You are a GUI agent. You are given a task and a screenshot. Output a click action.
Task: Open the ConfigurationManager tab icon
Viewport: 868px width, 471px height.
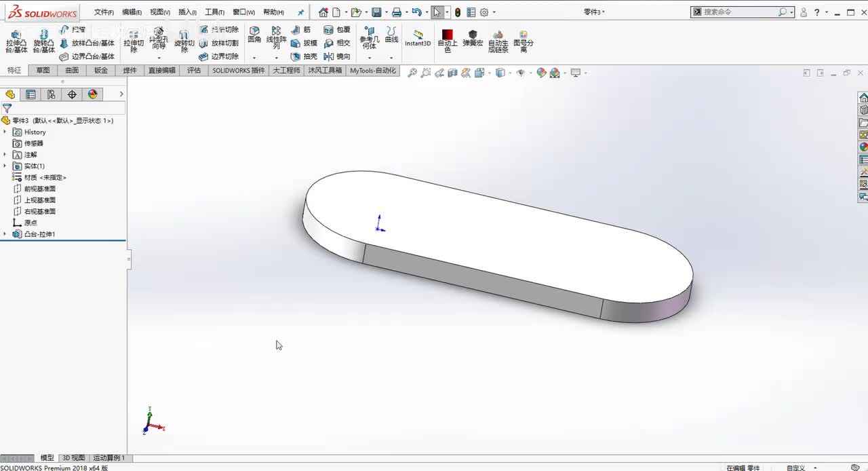[51, 94]
